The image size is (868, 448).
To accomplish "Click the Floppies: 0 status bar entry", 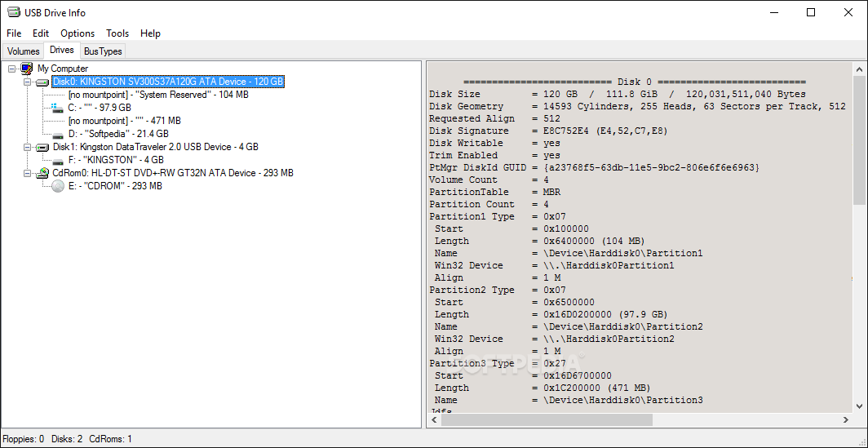I will 24,439.
